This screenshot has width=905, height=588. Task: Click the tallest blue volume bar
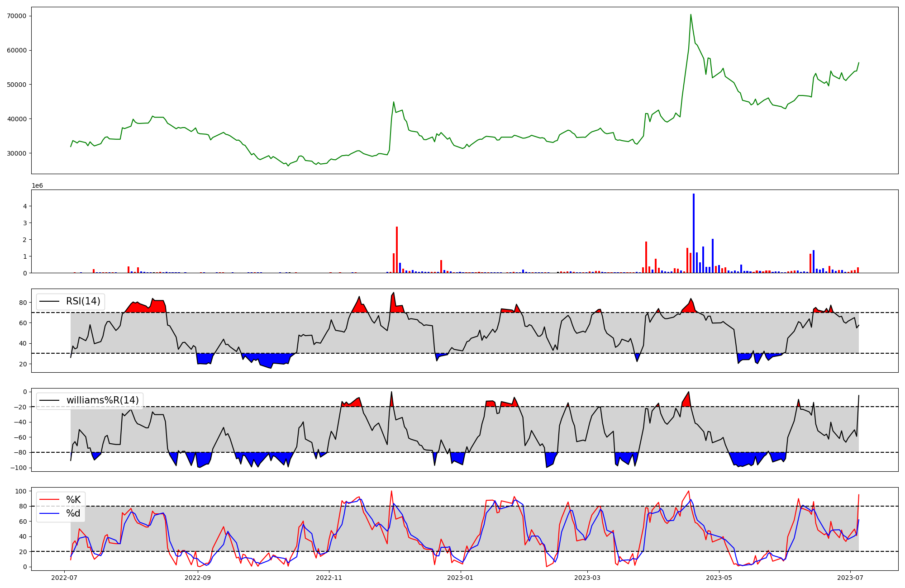pyautogui.click(x=694, y=233)
